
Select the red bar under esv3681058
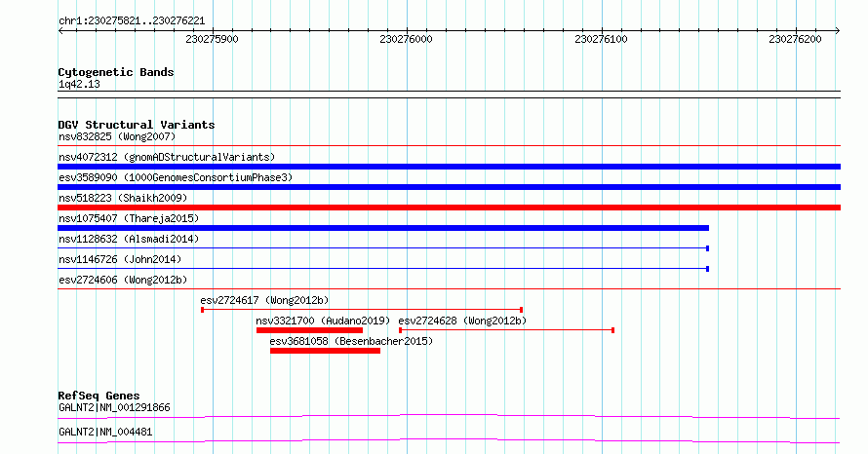point(325,351)
